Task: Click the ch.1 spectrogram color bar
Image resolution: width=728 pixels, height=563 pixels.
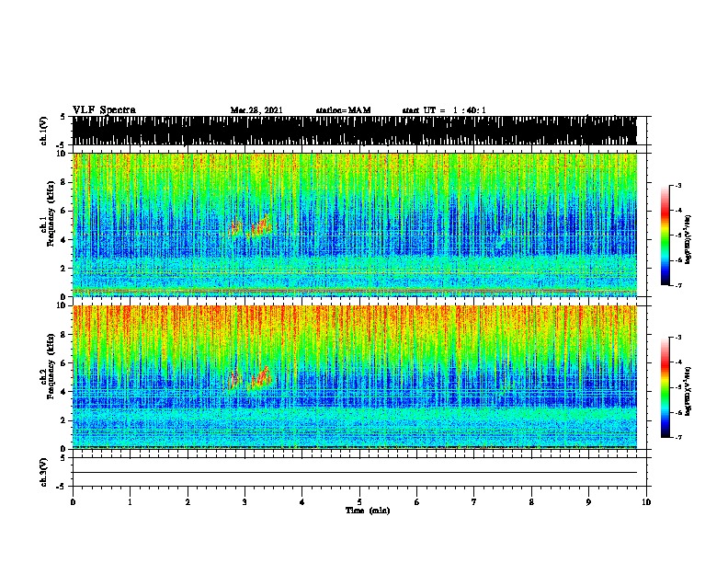Action: point(665,236)
